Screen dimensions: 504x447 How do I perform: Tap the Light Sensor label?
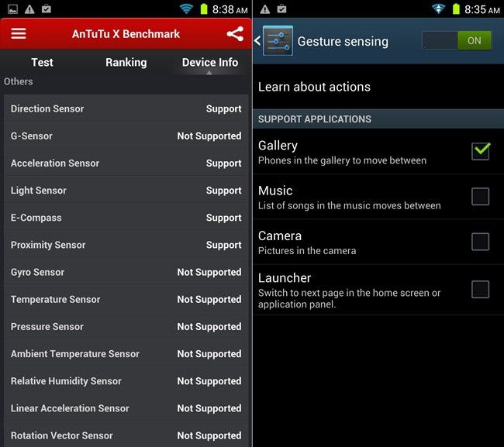tap(39, 191)
